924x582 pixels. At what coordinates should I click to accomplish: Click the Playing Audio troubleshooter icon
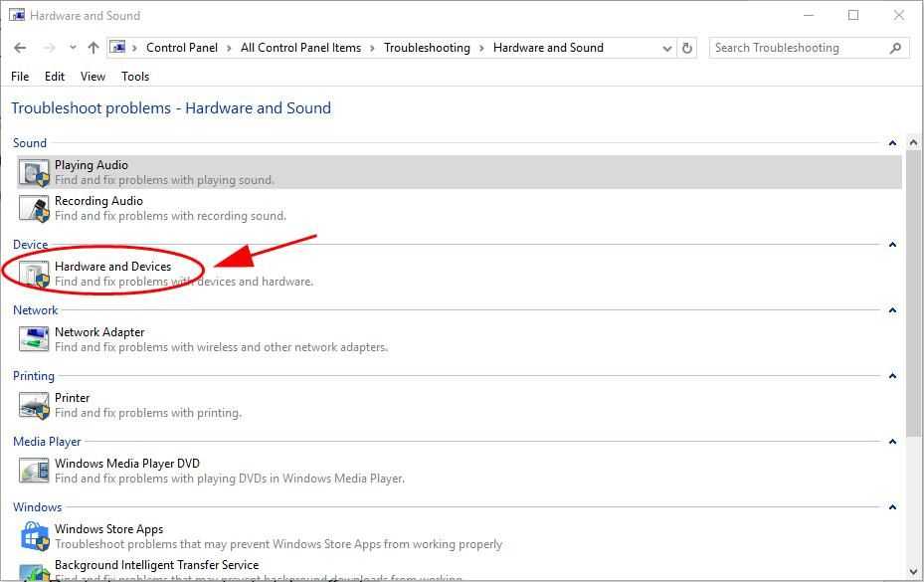tap(34, 172)
